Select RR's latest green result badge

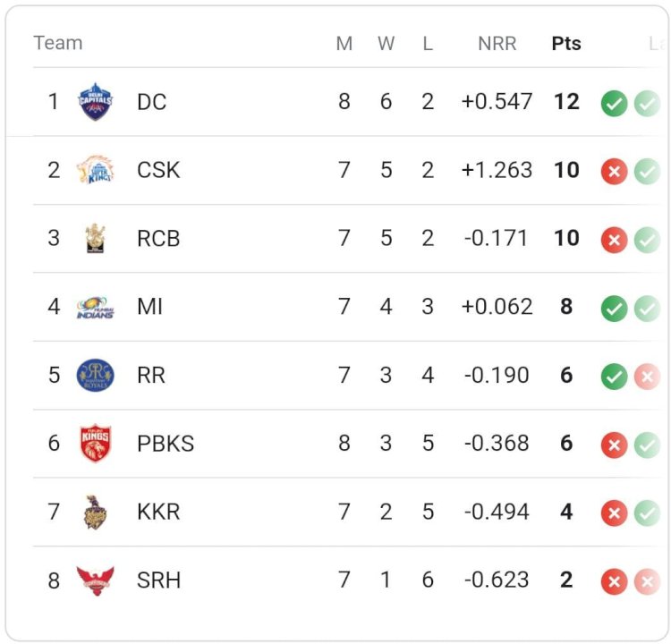click(614, 377)
